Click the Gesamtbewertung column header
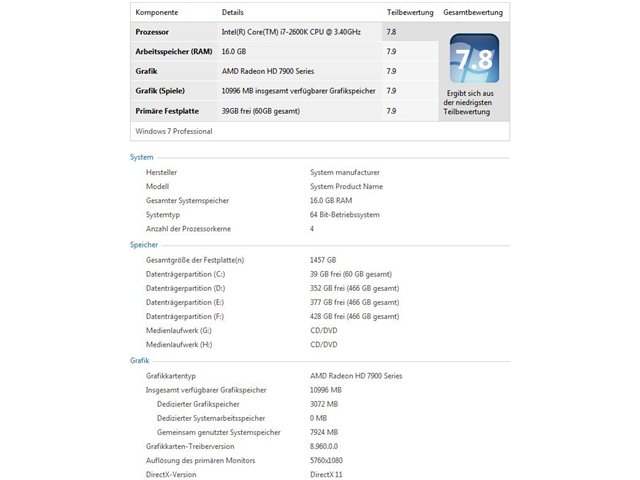The height and width of the screenshot is (480, 640). 473,12
